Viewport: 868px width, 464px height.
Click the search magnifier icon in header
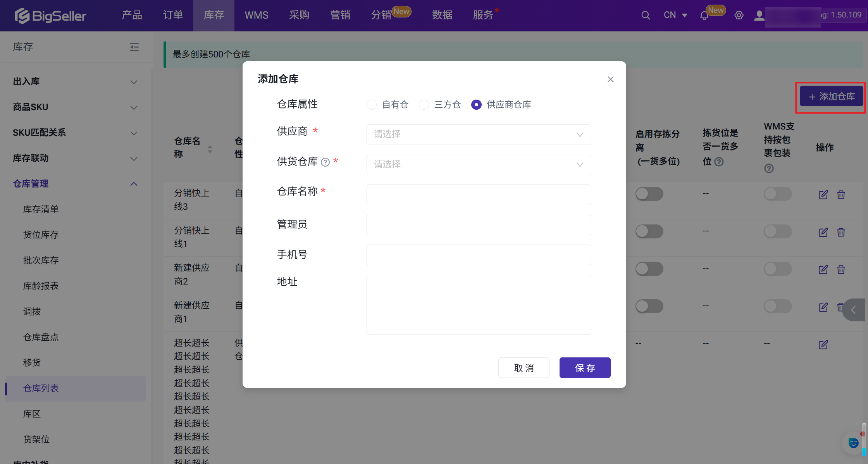(645, 16)
